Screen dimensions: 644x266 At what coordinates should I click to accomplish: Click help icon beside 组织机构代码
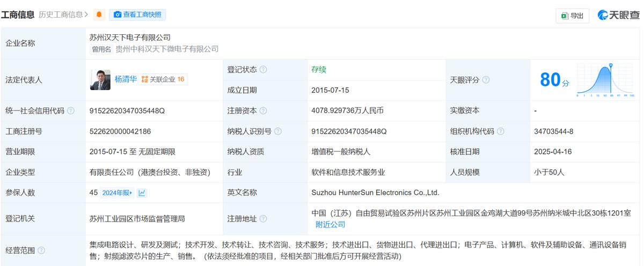click(x=500, y=131)
